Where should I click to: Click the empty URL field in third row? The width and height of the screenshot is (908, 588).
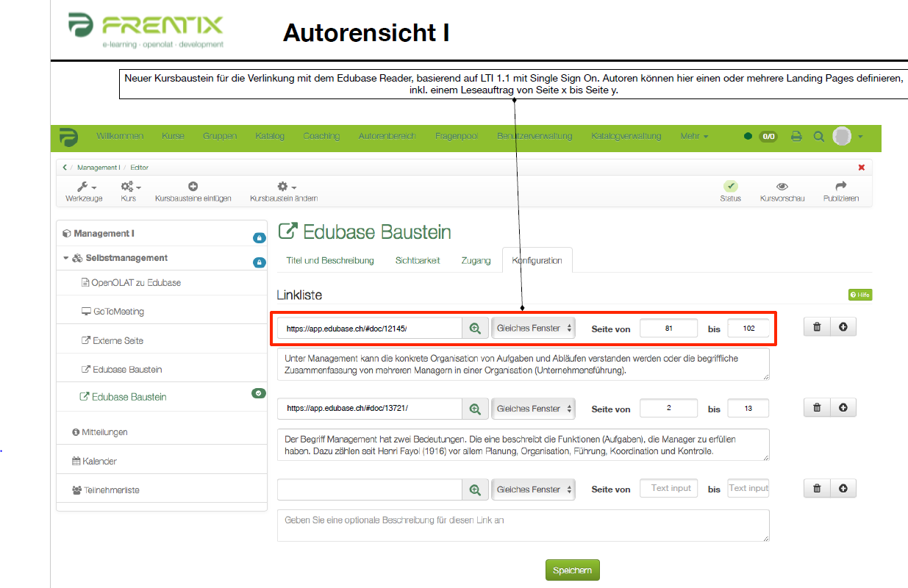coord(370,490)
